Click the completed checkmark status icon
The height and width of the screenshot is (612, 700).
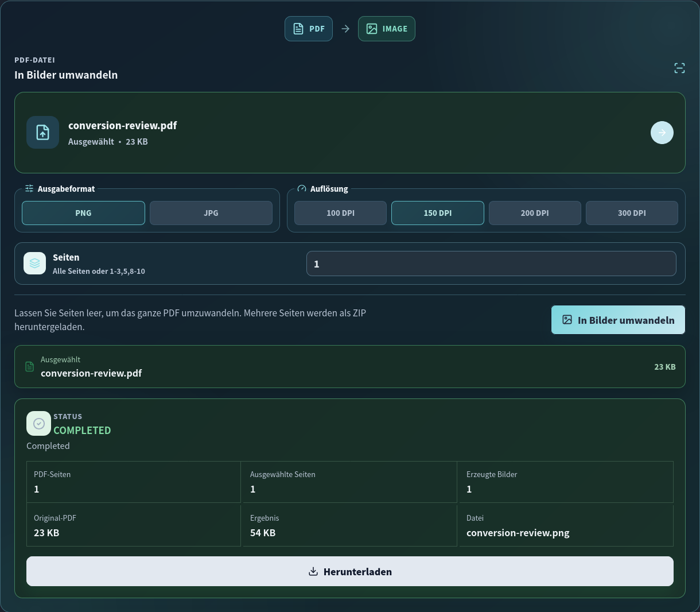[x=39, y=424]
